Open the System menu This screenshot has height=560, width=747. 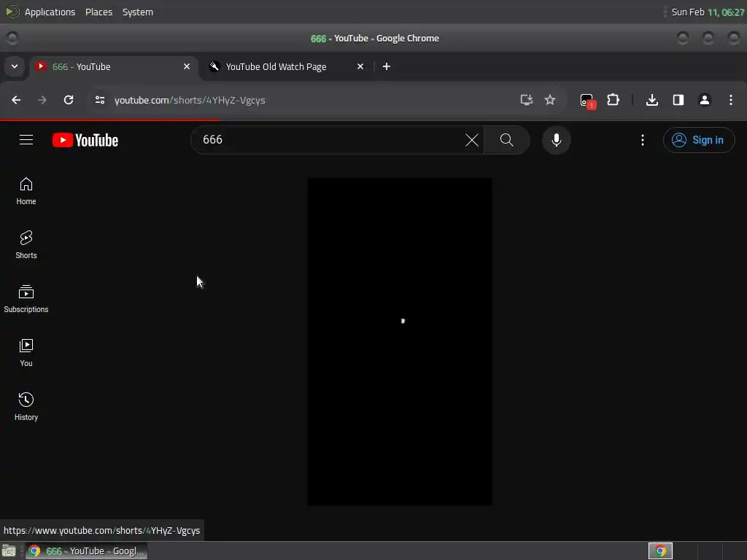[138, 12]
